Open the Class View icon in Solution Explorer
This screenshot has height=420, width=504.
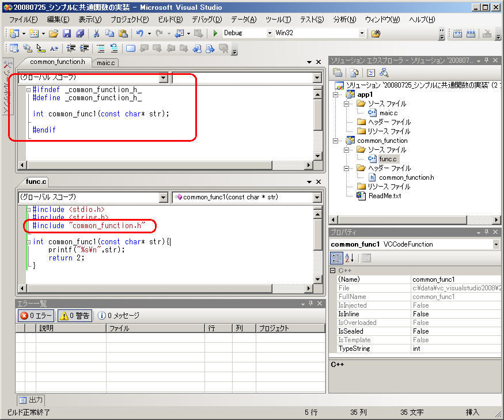(384, 73)
